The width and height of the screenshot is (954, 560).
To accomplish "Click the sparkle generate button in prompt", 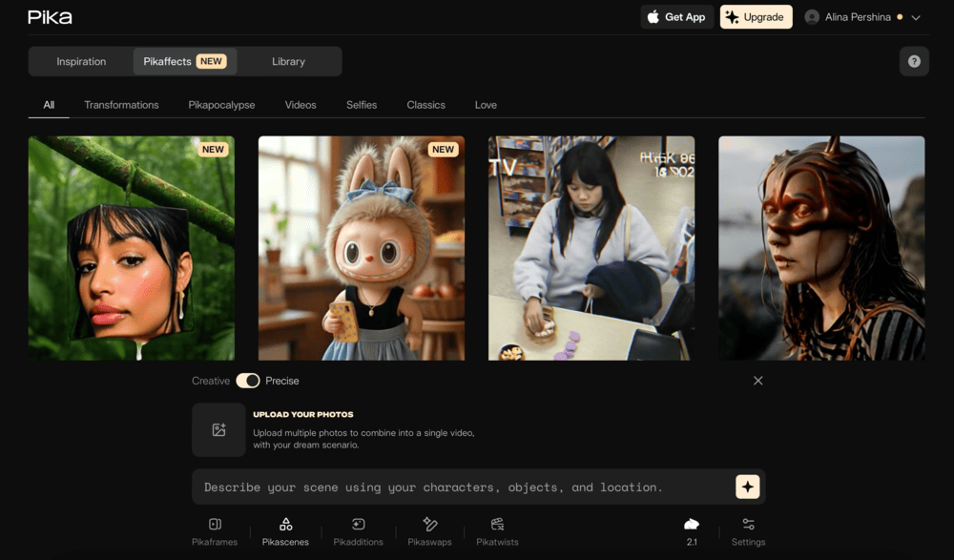I will click(747, 487).
